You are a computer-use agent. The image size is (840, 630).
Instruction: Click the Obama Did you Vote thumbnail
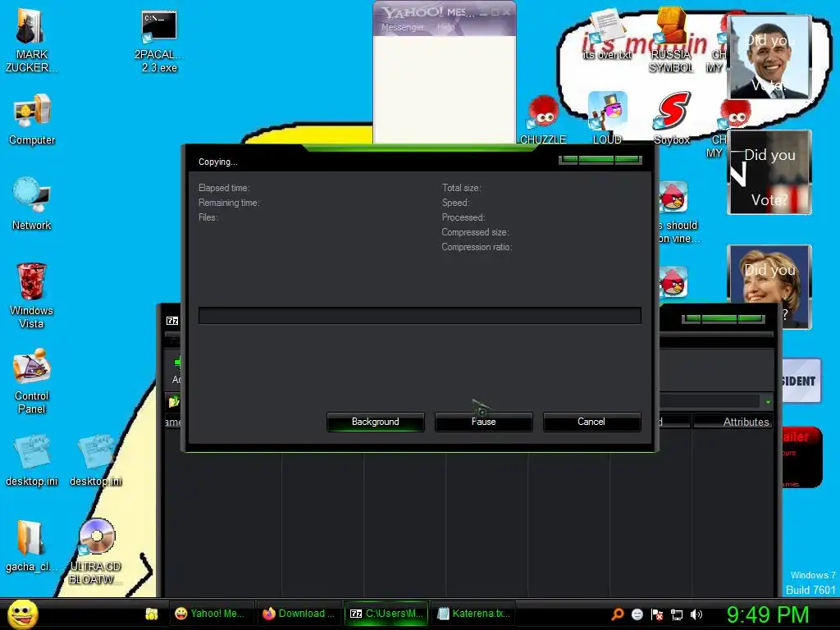[x=769, y=57]
